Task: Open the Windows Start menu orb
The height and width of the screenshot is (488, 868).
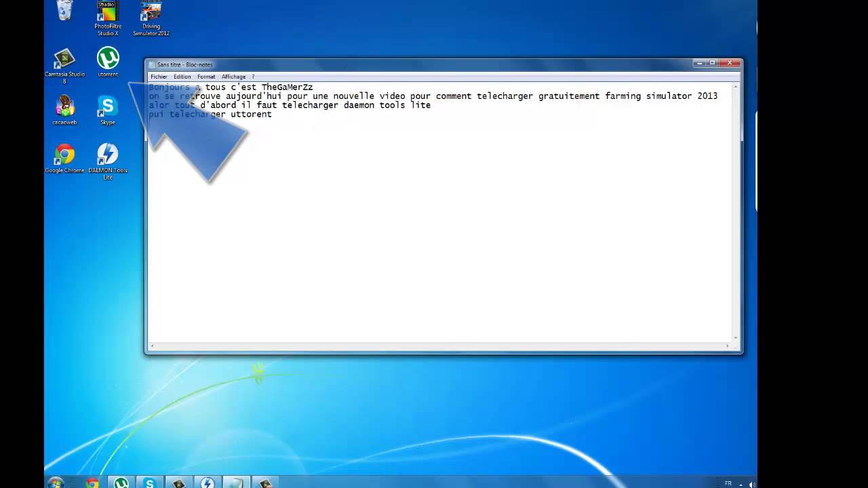Action: (56, 483)
